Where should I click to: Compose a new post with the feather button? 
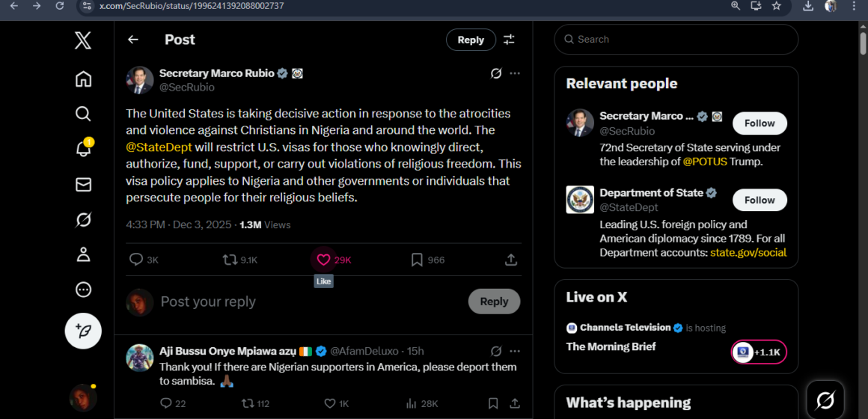click(83, 331)
